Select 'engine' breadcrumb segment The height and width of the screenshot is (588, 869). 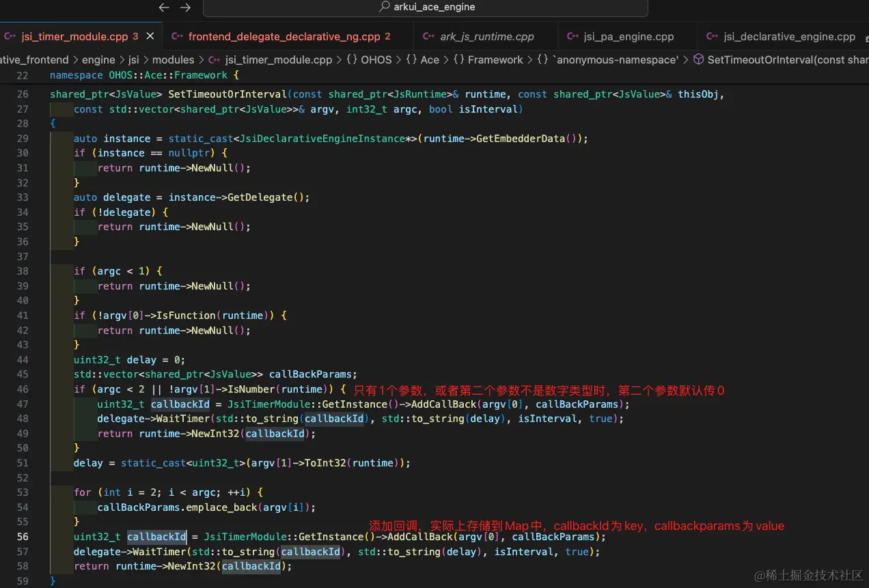point(98,59)
